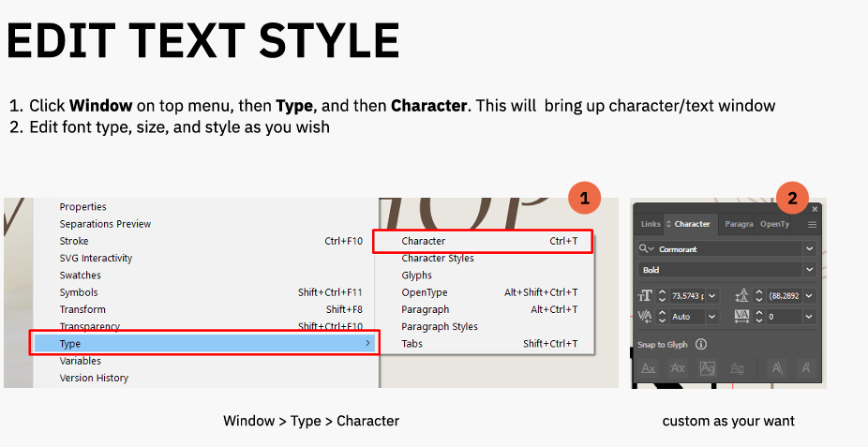Click the leading stepper arrows
868x447 pixels.
[759, 296]
